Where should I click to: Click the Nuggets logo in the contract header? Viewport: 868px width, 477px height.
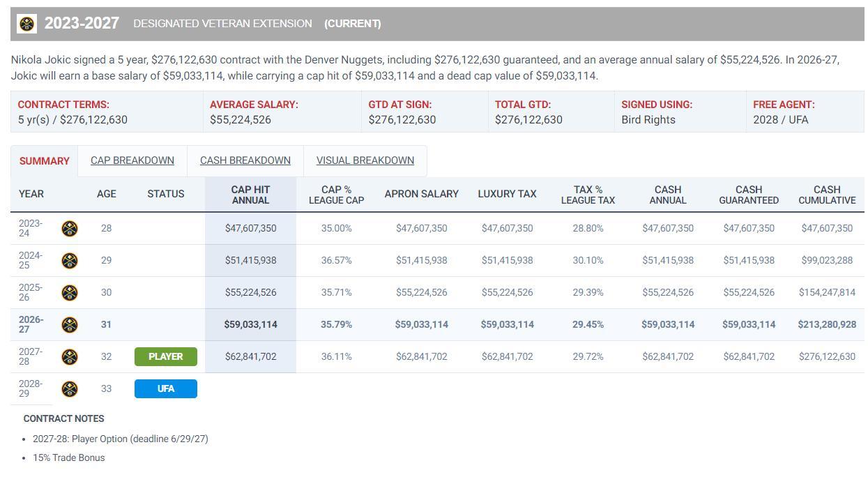pyautogui.click(x=27, y=24)
